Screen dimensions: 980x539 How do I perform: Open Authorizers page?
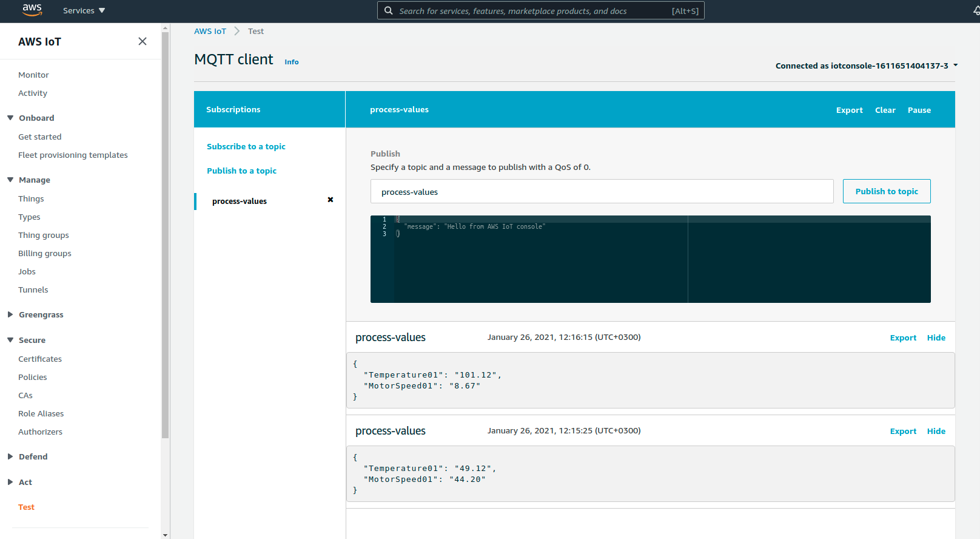41,432
